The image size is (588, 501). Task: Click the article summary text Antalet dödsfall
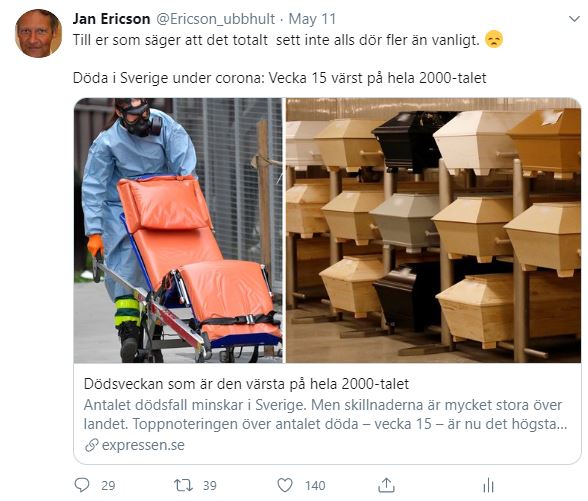click(325, 415)
